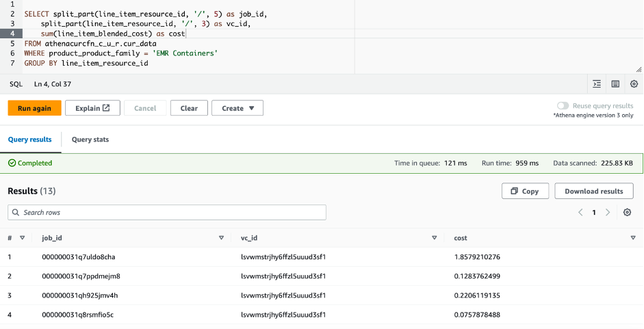Select page number 1 in pagination
The height and width of the screenshot is (329, 644).
coord(594,212)
